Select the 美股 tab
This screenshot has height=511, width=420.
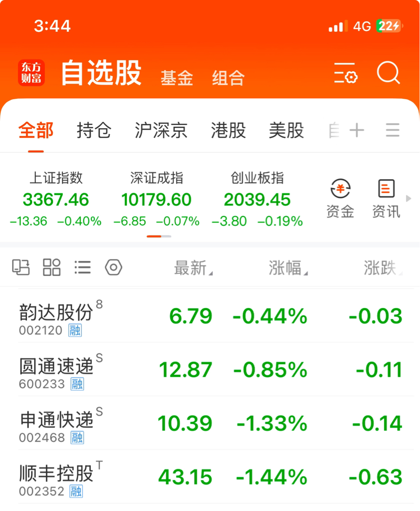click(x=286, y=130)
